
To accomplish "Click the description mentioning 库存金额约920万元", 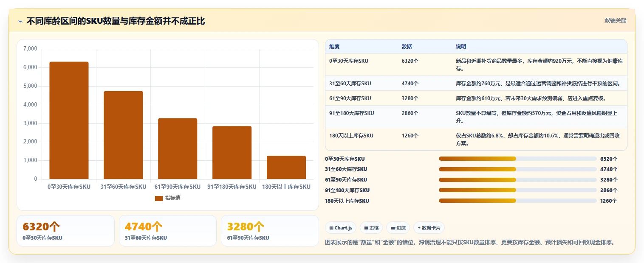I will point(539,64).
